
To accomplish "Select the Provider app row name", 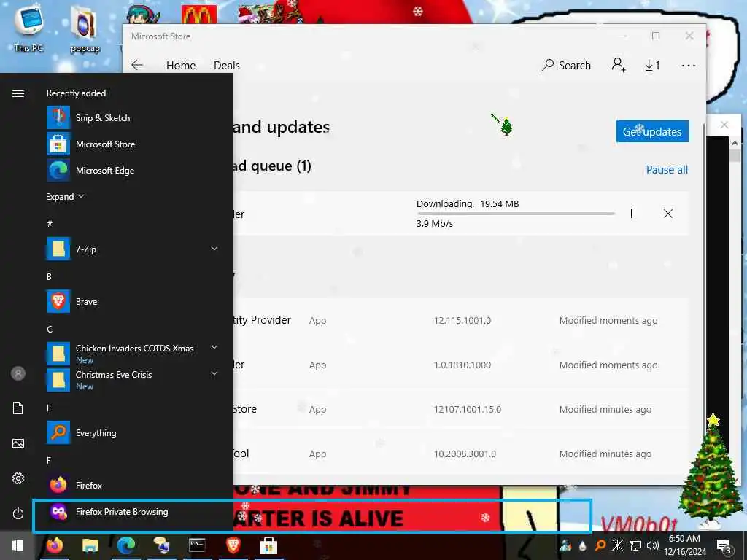I will (x=262, y=320).
